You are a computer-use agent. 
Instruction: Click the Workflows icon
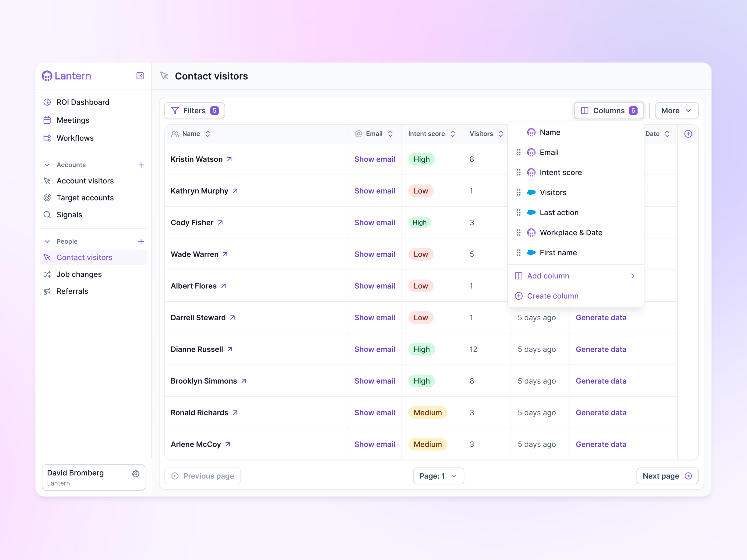click(47, 138)
